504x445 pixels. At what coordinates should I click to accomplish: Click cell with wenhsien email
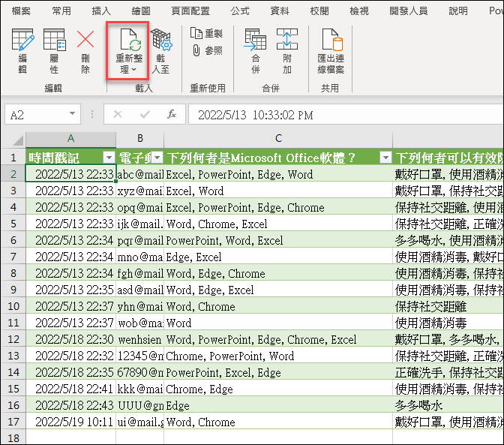pos(139,339)
